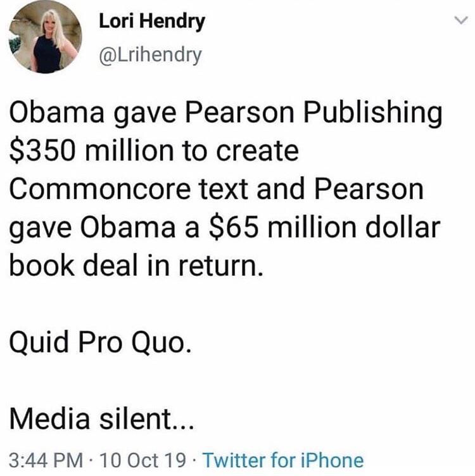The image size is (475, 476).
Task: Select the $350 million text
Action: tap(91, 151)
